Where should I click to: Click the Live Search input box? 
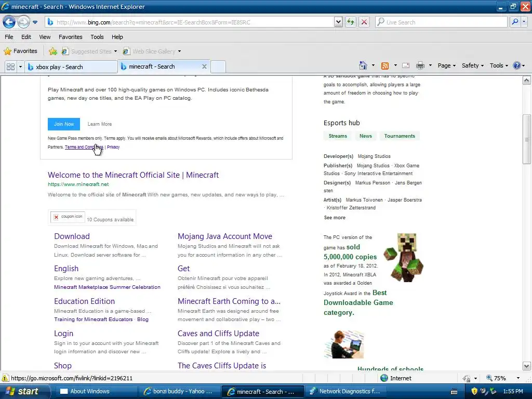tap(441, 22)
